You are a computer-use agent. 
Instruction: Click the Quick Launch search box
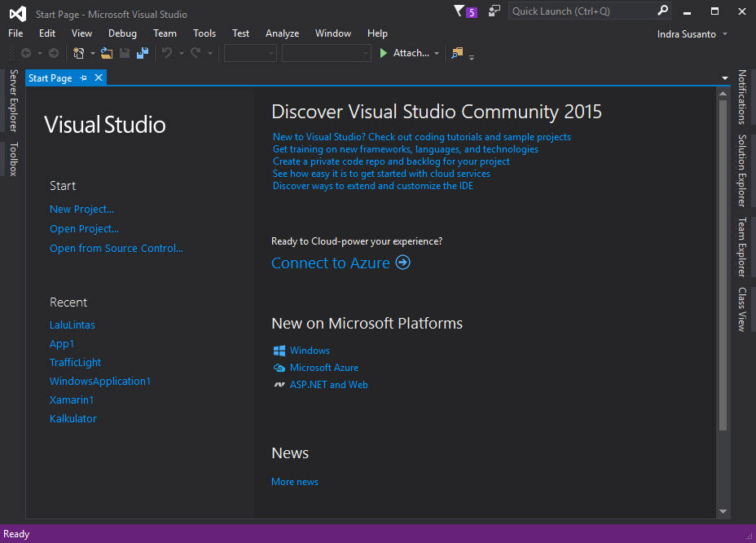[x=582, y=11]
